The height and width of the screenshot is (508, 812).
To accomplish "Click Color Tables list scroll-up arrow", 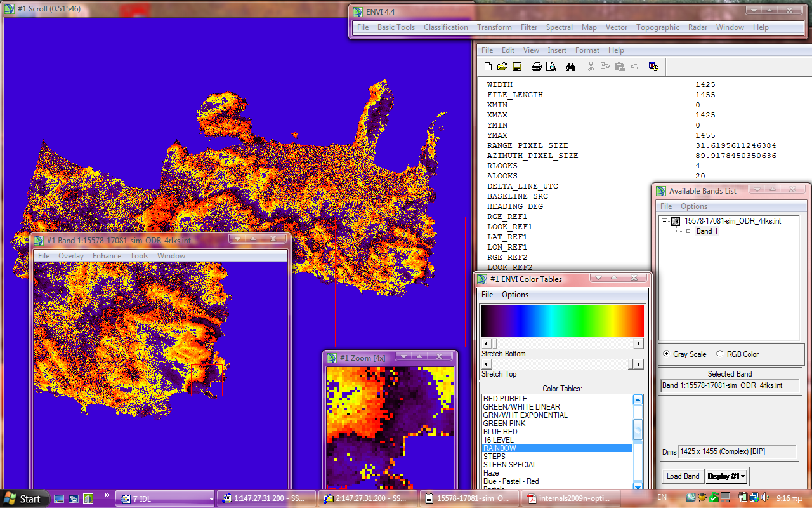I will 638,400.
